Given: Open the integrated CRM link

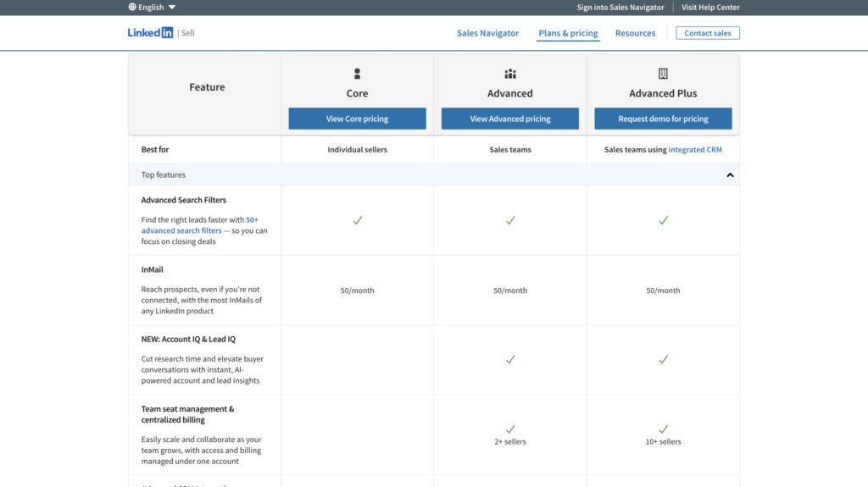Looking at the screenshot, I should click(x=695, y=150).
